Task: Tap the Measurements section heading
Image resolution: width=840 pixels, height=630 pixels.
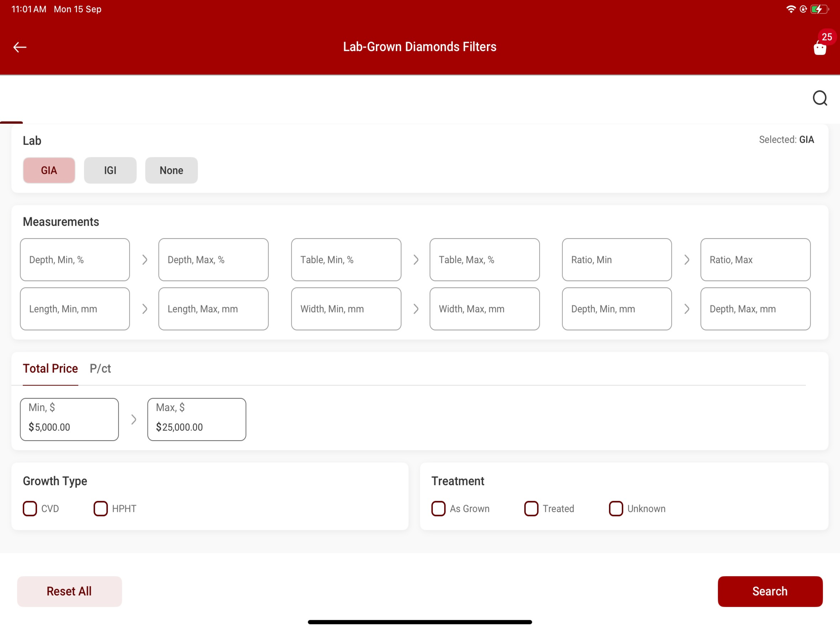Action: [x=61, y=221]
